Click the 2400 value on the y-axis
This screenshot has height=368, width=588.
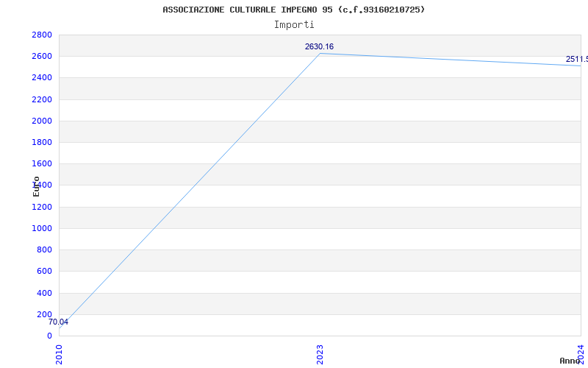(42, 78)
